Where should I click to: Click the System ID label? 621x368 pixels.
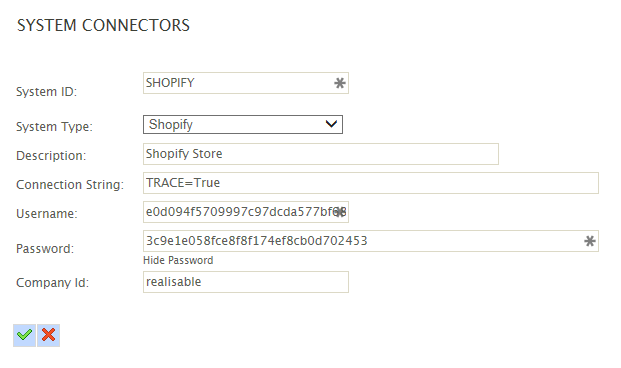point(46,92)
